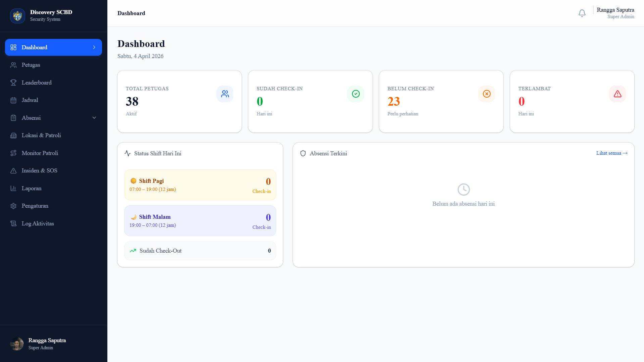Click the notification bell icon
This screenshot has height=362, width=644.
pos(582,13)
